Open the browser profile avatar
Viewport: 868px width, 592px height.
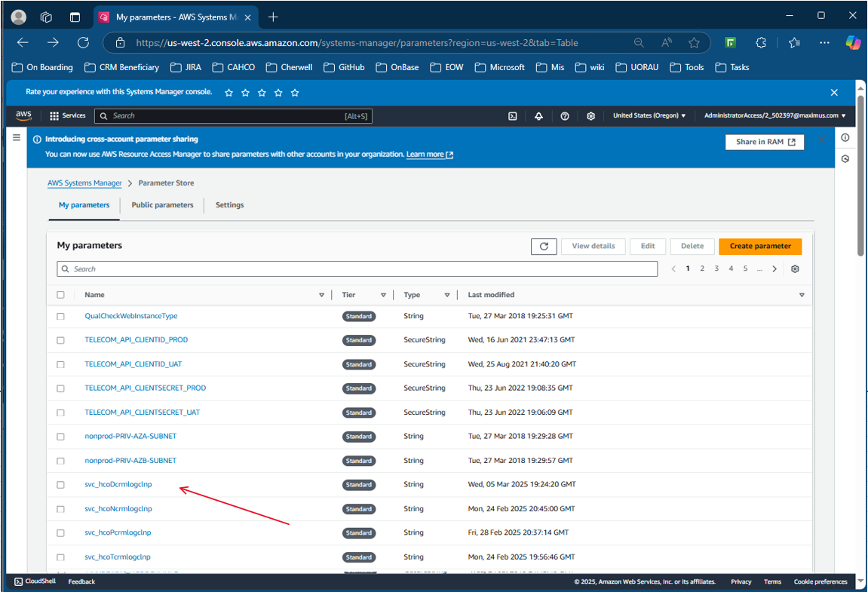pyautogui.click(x=19, y=17)
